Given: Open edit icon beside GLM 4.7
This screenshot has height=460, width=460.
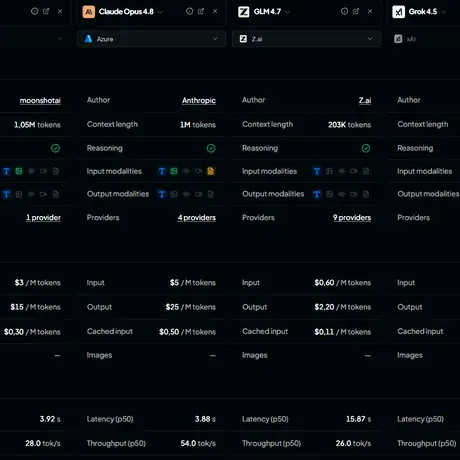Looking at the screenshot, I should [356, 11].
